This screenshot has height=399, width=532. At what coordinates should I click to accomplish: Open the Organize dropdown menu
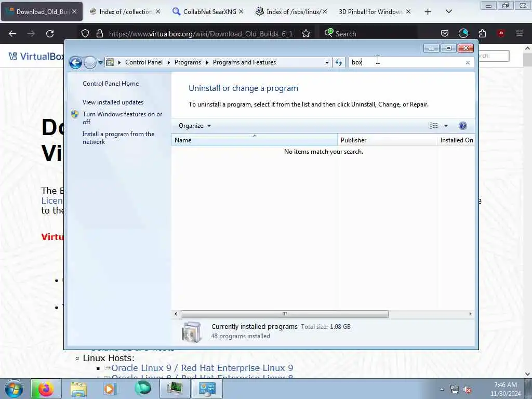click(195, 126)
